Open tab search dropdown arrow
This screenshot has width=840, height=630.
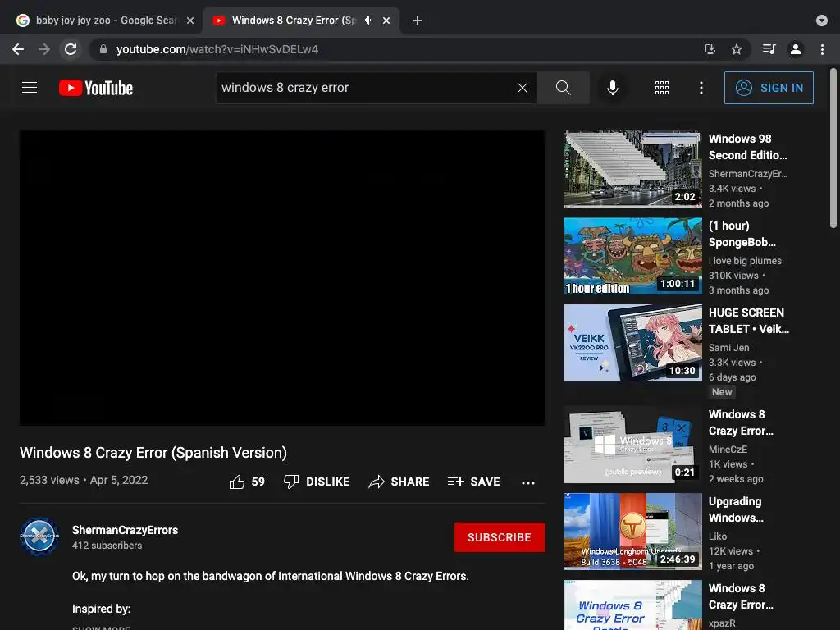click(822, 21)
